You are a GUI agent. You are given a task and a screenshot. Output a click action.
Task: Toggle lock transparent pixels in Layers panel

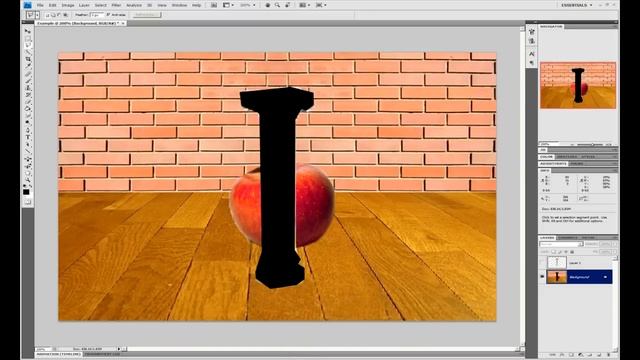(553, 252)
